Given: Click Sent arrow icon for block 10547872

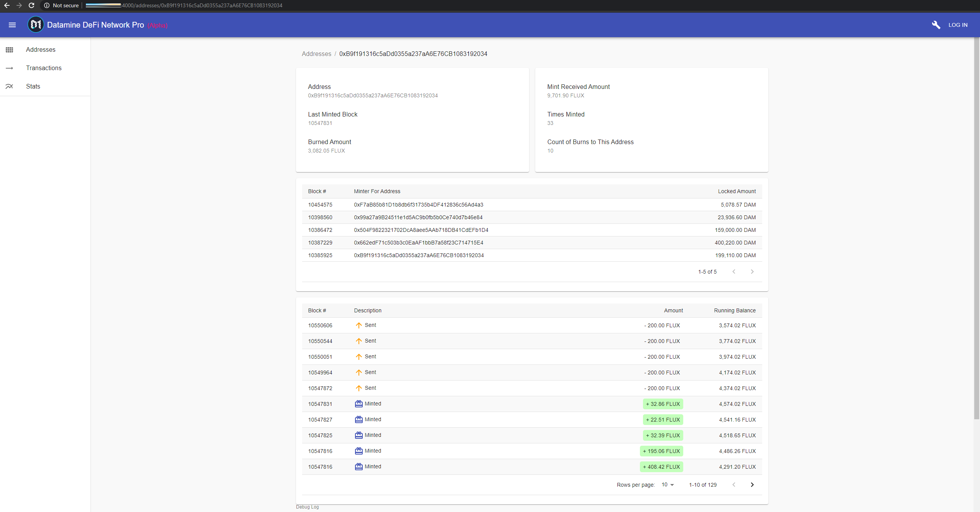Looking at the screenshot, I should tap(358, 388).
